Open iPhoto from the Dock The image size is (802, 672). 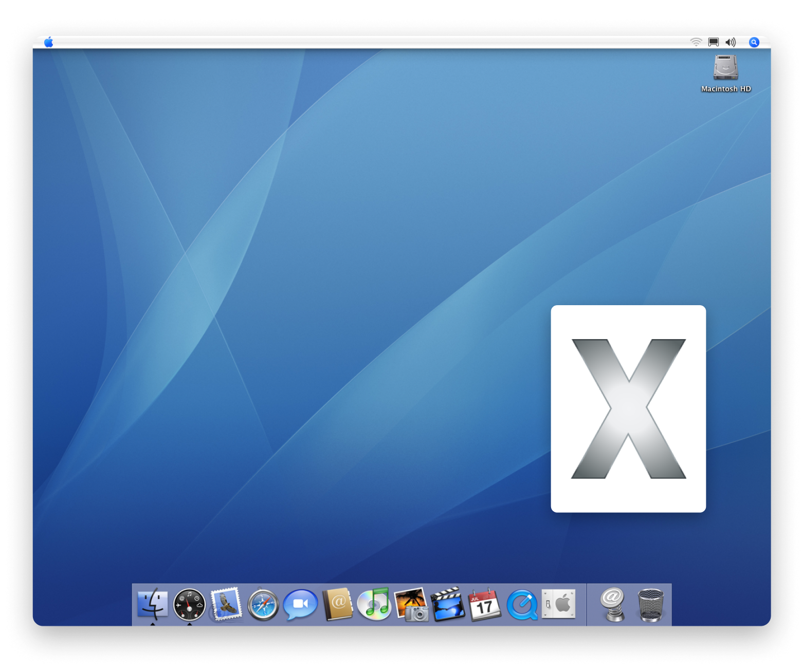coord(411,605)
